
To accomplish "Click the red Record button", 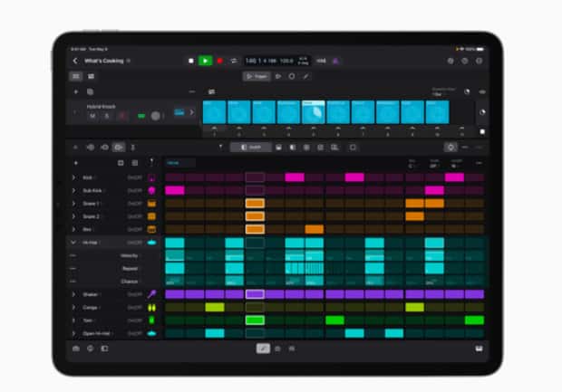I will [x=219, y=61].
